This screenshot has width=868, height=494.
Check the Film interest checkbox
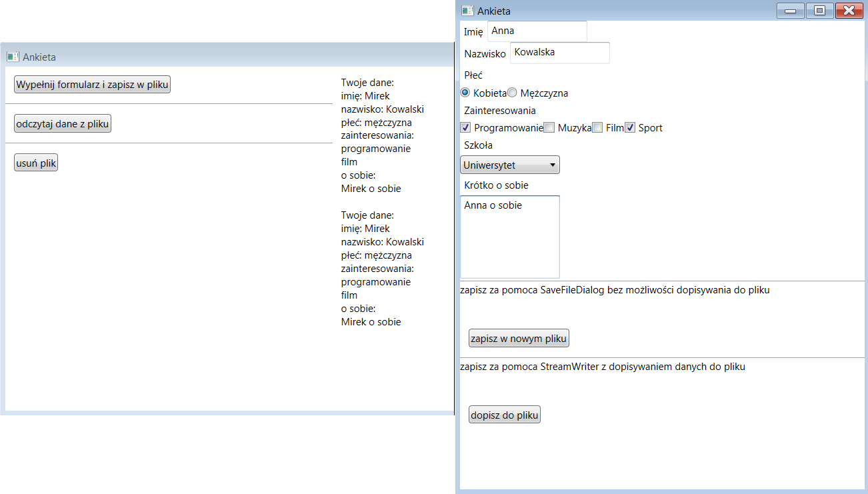pyautogui.click(x=597, y=128)
